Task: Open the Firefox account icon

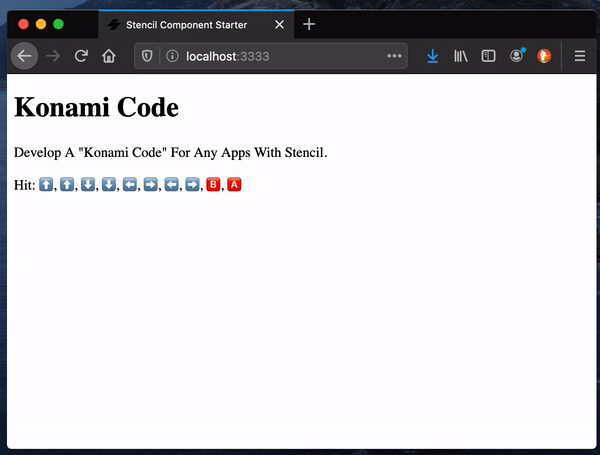Action: coord(517,55)
